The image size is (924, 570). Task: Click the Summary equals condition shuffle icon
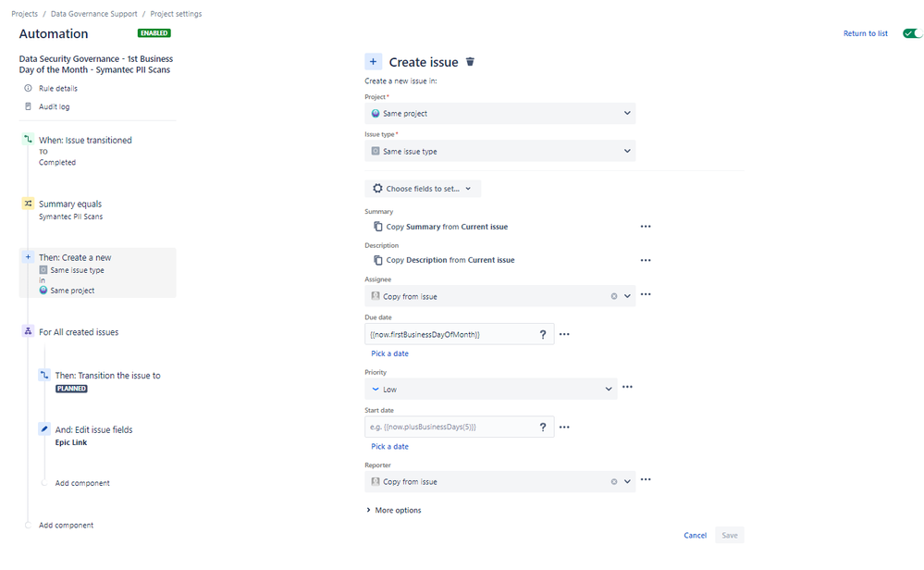point(28,204)
